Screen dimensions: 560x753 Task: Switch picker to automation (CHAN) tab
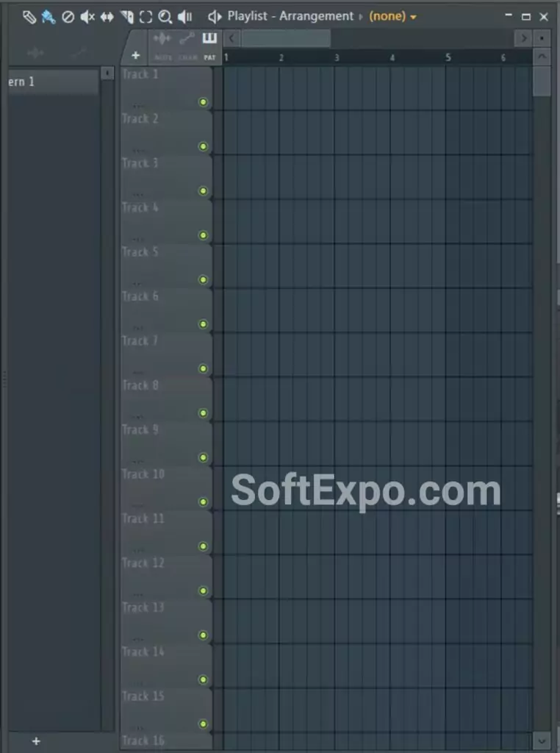point(187,46)
